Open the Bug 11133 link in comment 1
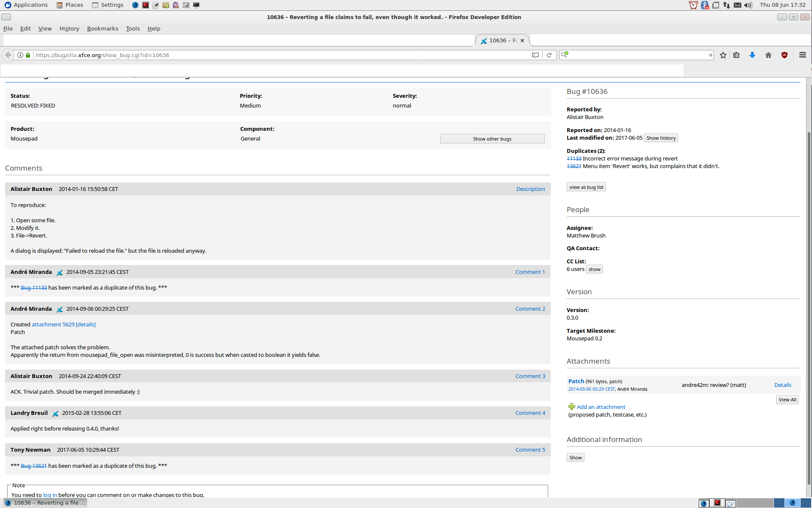This screenshot has width=812, height=508. click(x=34, y=288)
